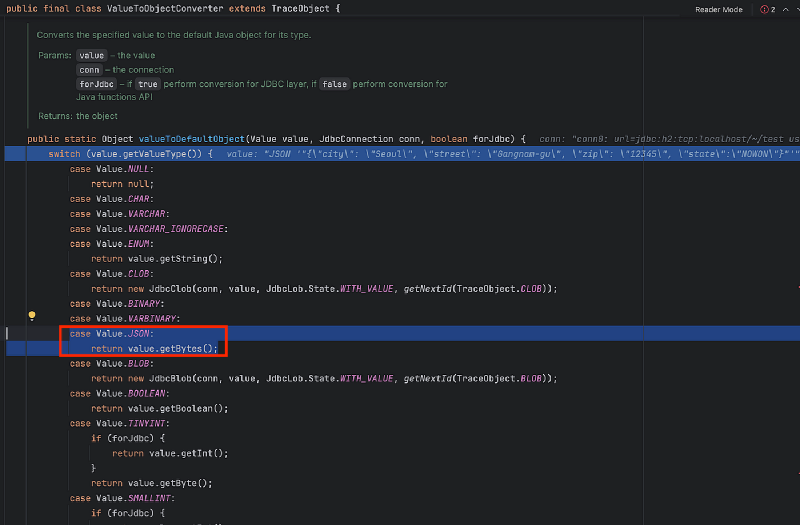Screen dimensions: 800x525
Task: Click the 'case Value.CHAR:' line
Action: (x=112, y=198)
